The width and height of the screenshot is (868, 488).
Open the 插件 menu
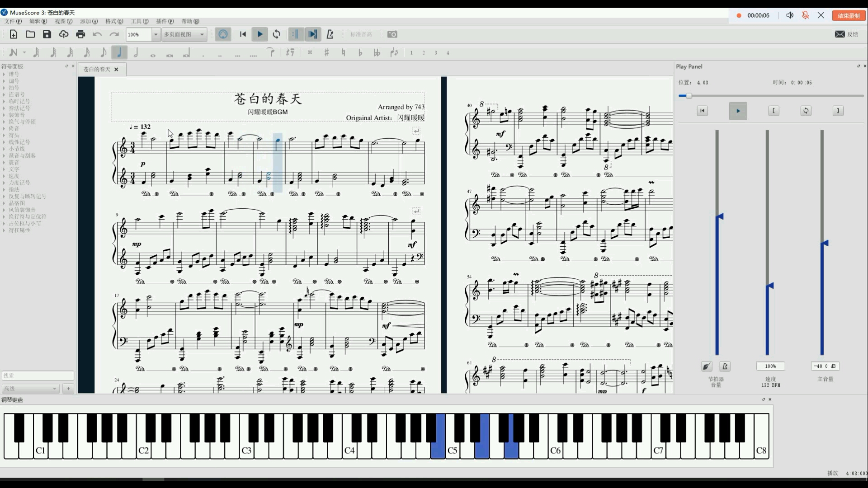[x=165, y=21]
